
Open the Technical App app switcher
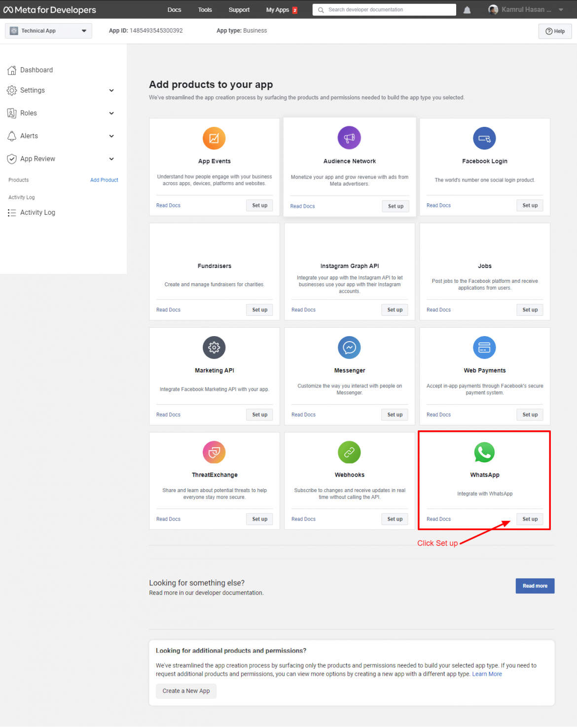48,31
